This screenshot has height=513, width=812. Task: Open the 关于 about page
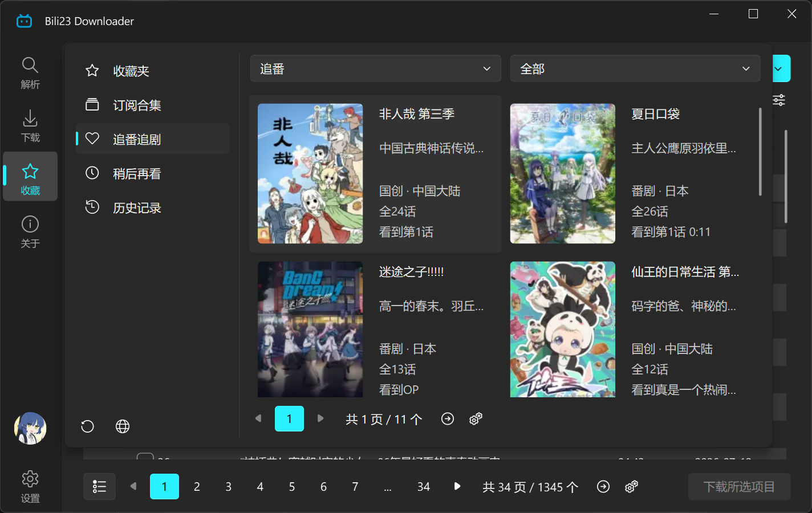pos(30,231)
